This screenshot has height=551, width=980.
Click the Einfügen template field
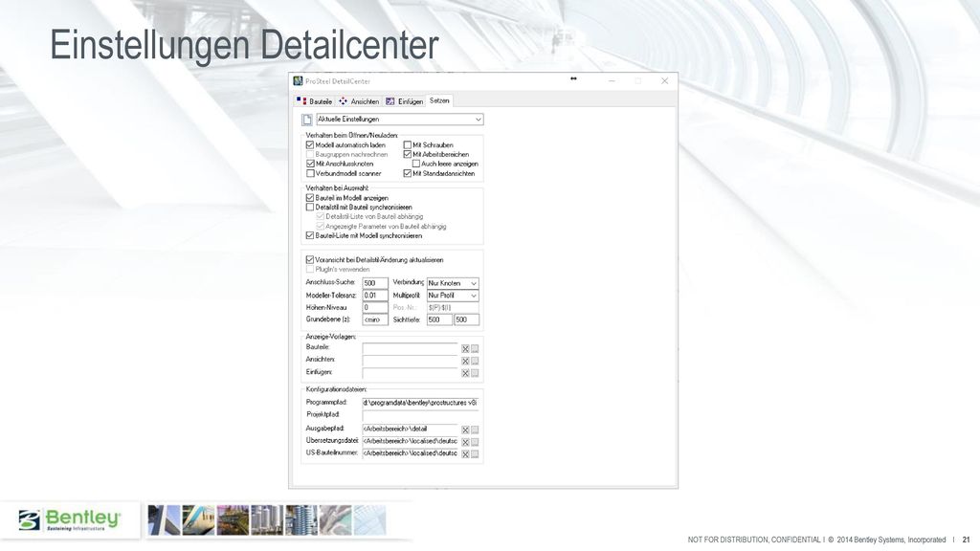[410, 372]
